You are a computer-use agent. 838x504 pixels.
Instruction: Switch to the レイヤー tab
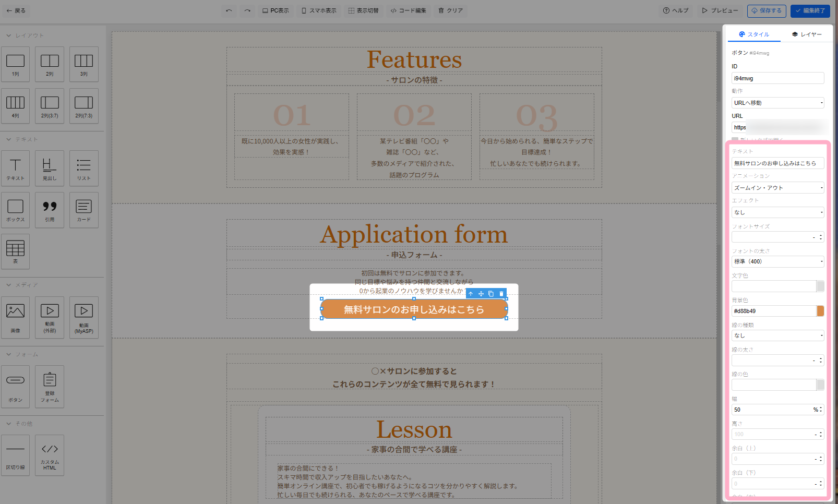[x=807, y=34]
